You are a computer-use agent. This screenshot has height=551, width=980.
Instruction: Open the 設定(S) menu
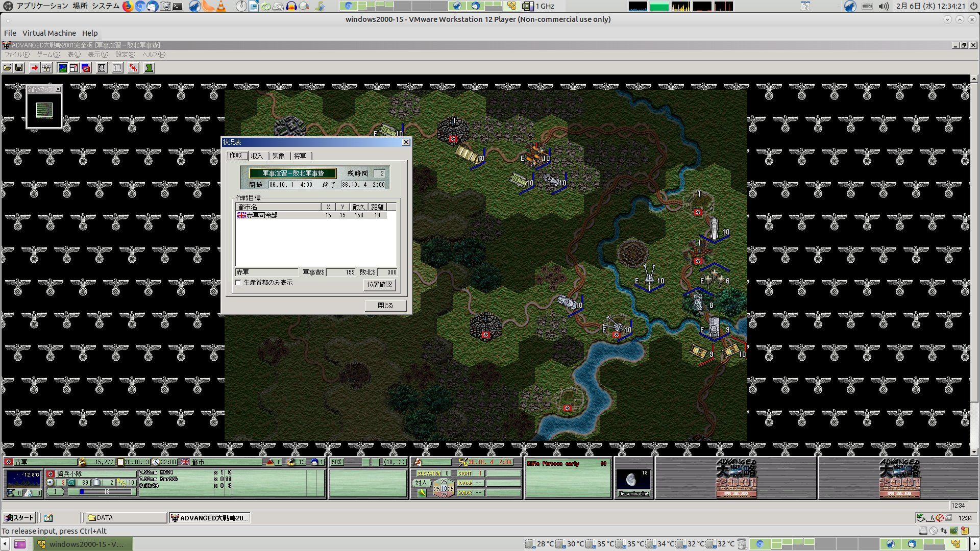[125, 55]
